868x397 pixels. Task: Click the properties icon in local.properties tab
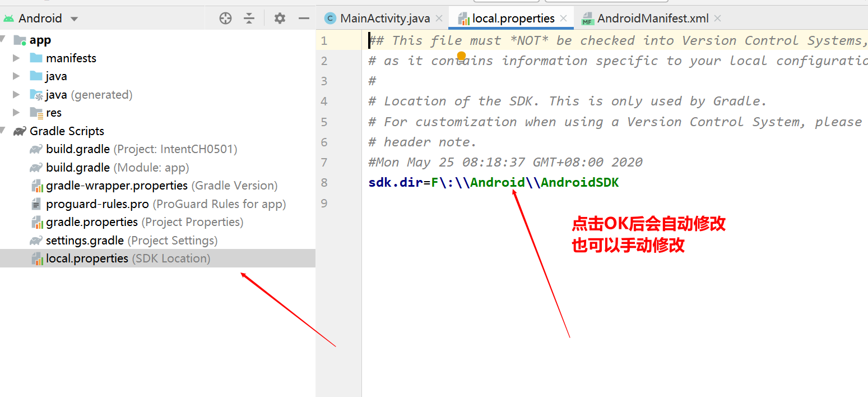(464, 17)
